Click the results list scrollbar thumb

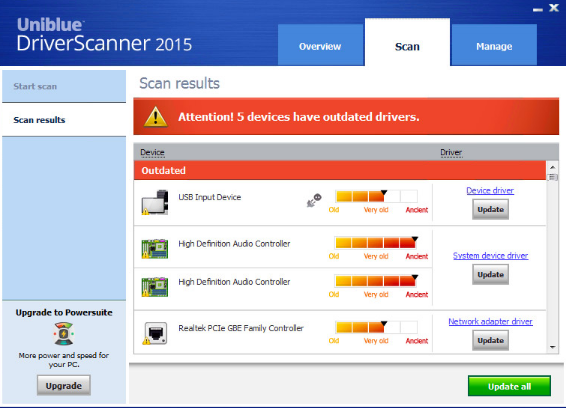click(x=552, y=177)
